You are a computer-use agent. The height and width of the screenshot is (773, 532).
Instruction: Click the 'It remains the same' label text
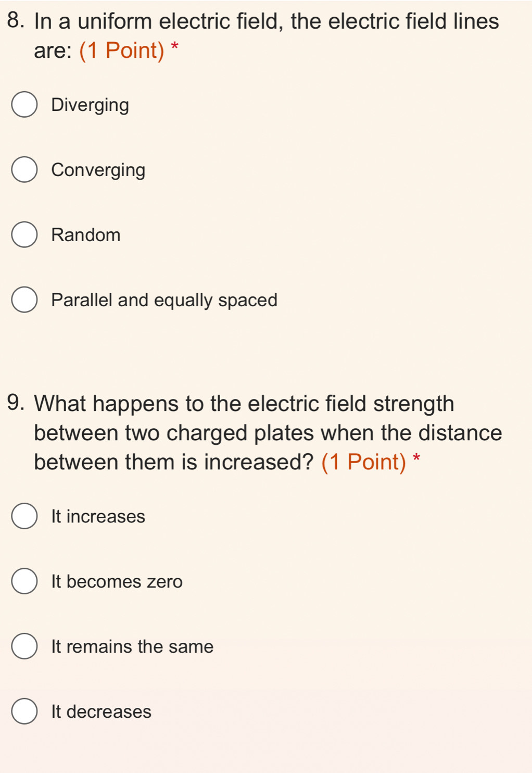pyautogui.click(x=132, y=647)
